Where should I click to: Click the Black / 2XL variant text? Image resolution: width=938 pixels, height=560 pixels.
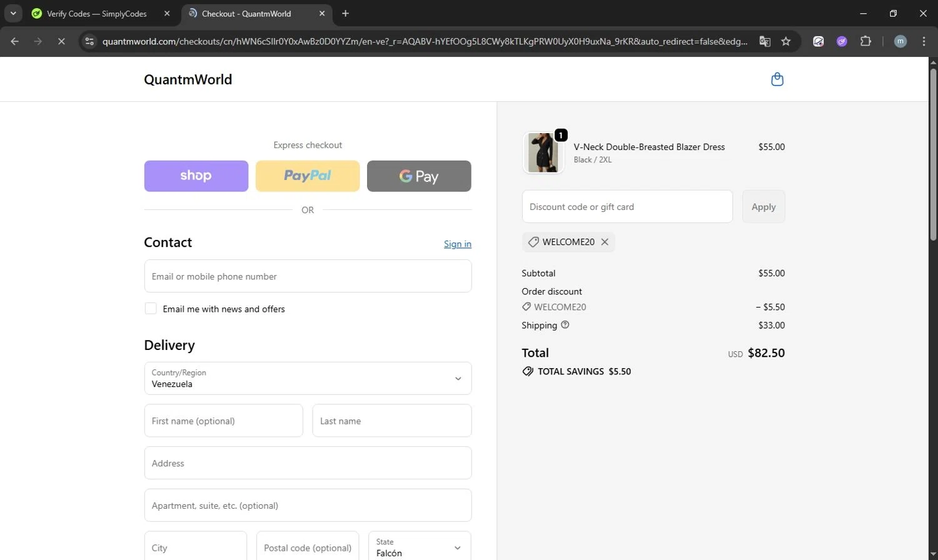pos(593,160)
